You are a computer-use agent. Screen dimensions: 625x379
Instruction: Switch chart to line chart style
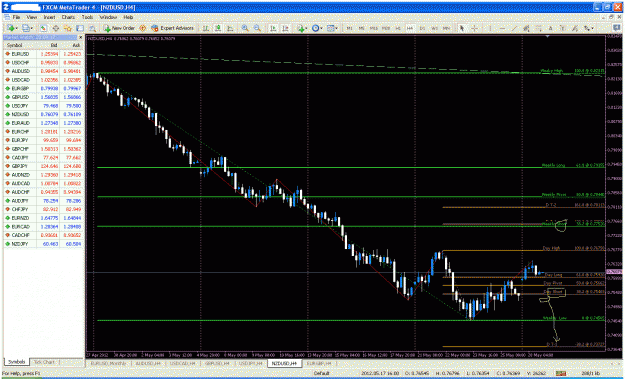(x=230, y=28)
